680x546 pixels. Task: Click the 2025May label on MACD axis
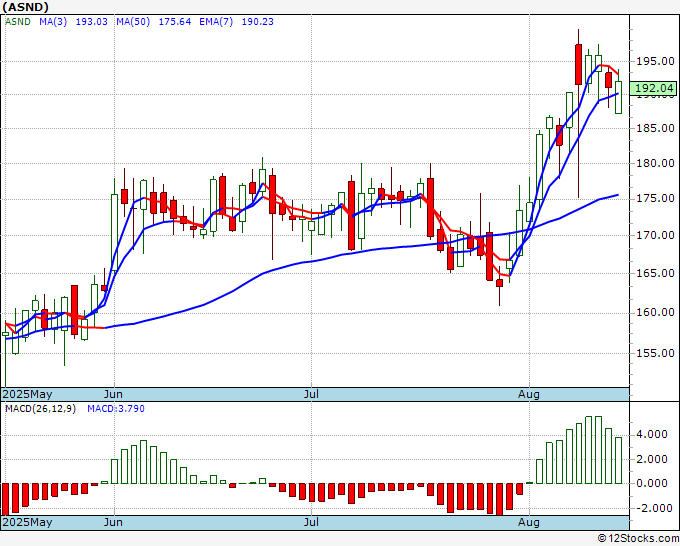(27, 522)
